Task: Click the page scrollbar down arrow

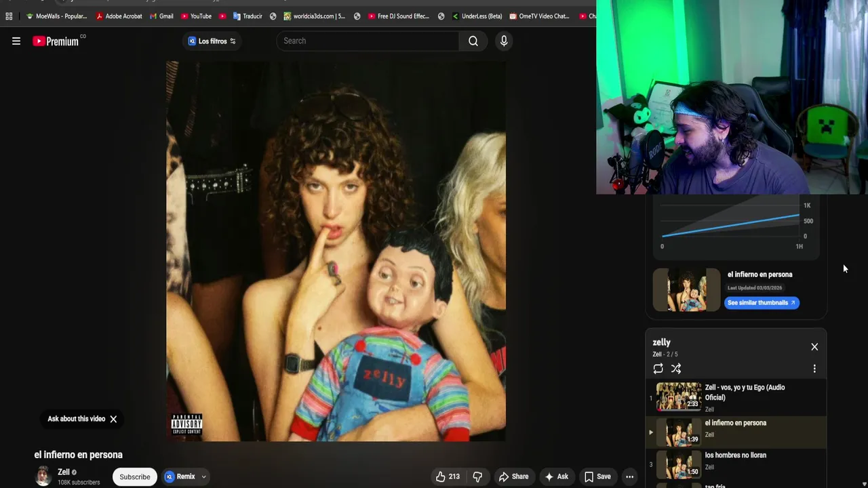Action: [863, 483]
